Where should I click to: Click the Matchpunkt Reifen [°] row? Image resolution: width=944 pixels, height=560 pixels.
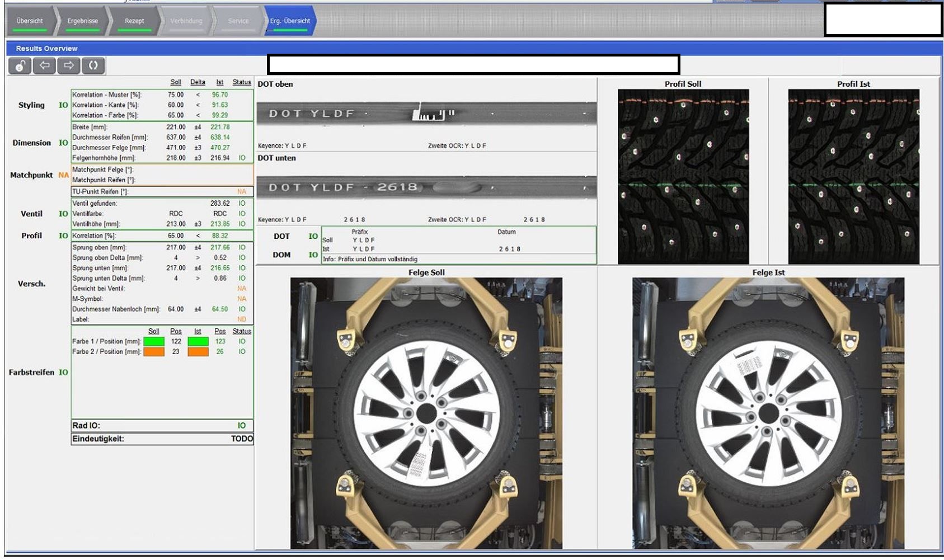pos(162,180)
